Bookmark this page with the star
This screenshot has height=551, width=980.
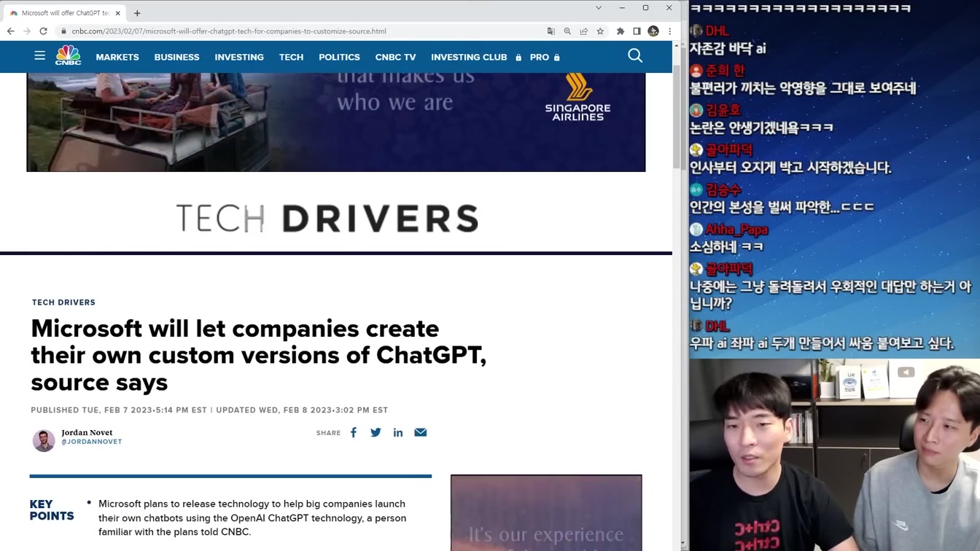click(600, 31)
